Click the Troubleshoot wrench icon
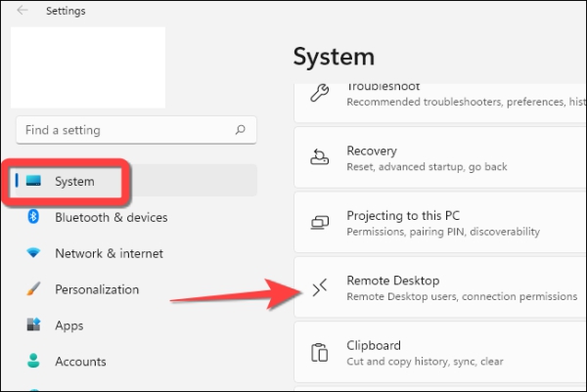The height and width of the screenshot is (392, 587). 320,93
